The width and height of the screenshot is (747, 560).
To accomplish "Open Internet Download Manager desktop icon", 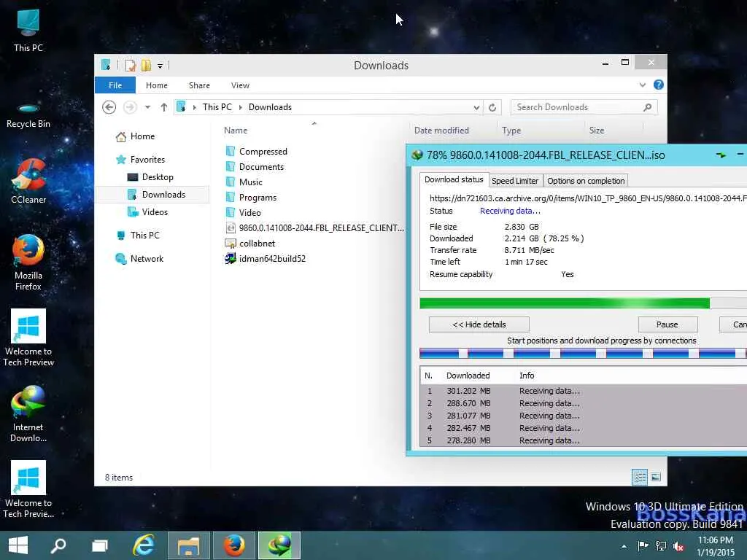I will pyautogui.click(x=28, y=403).
